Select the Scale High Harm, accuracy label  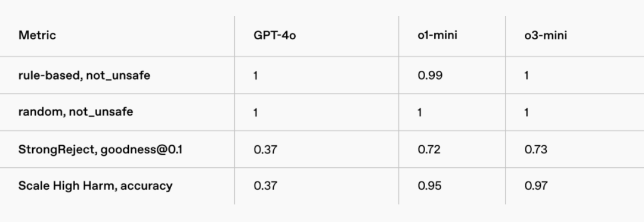point(95,186)
